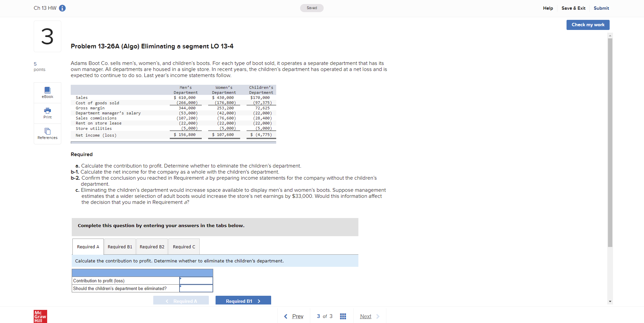Open the question navigation grid icon
Screen dimensions: 644x323
343,316
